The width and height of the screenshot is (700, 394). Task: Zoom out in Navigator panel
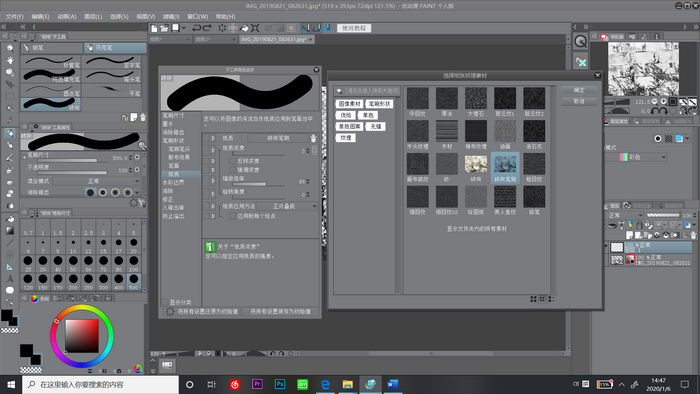coord(655,102)
